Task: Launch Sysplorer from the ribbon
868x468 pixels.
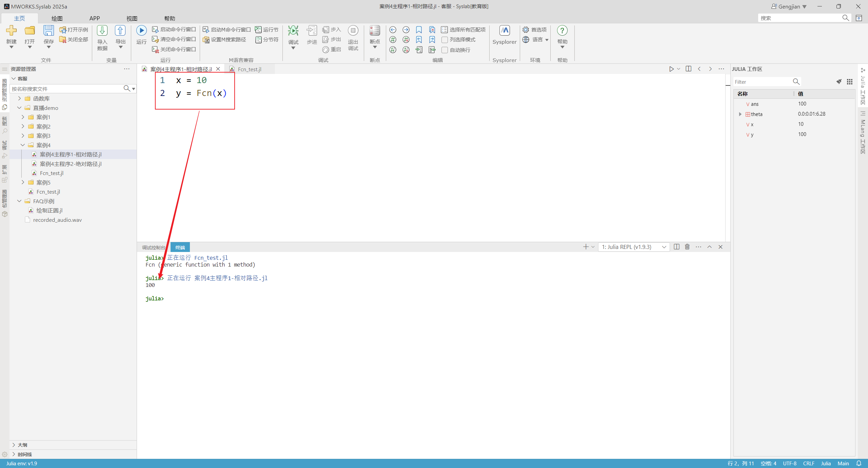Action: click(505, 31)
